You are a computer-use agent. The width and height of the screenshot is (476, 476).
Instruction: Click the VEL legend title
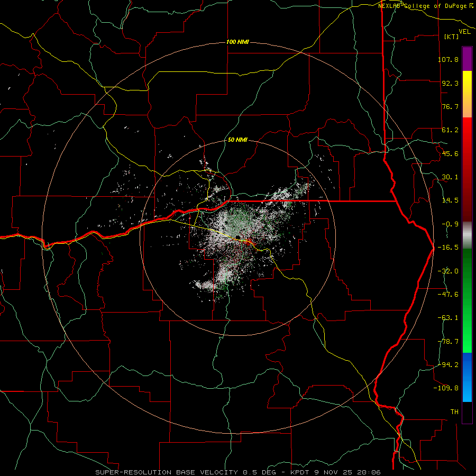pyautogui.click(x=464, y=32)
